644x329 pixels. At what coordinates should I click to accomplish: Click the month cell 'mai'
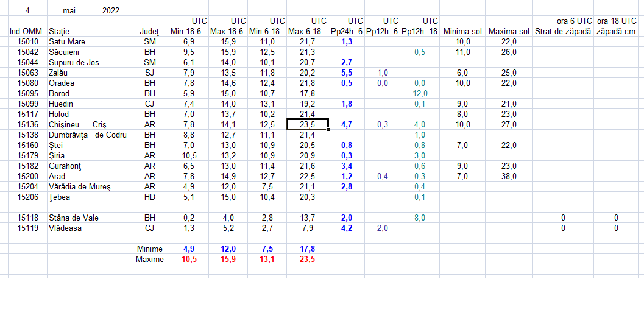[x=69, y=11]
